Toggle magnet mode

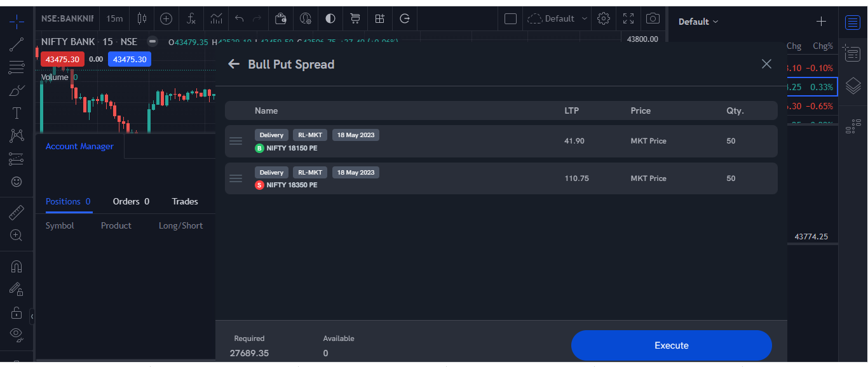17,266
